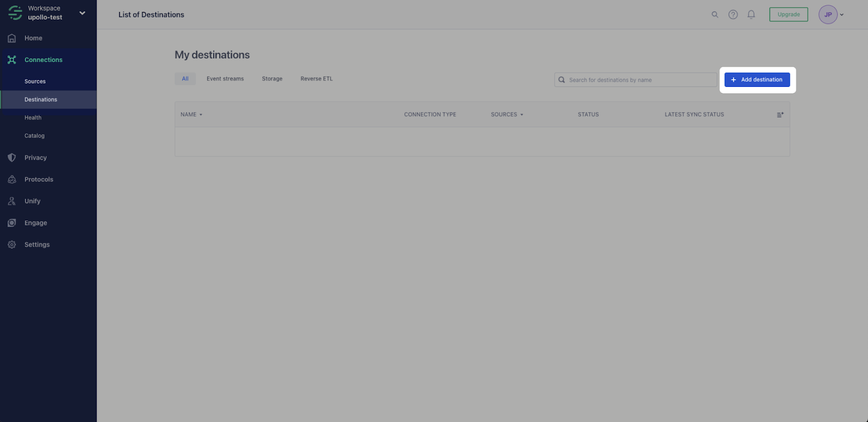Switch to the Reverse ETL tab
The height and width of the screenshot is (422, 868).
pos(317,79)
